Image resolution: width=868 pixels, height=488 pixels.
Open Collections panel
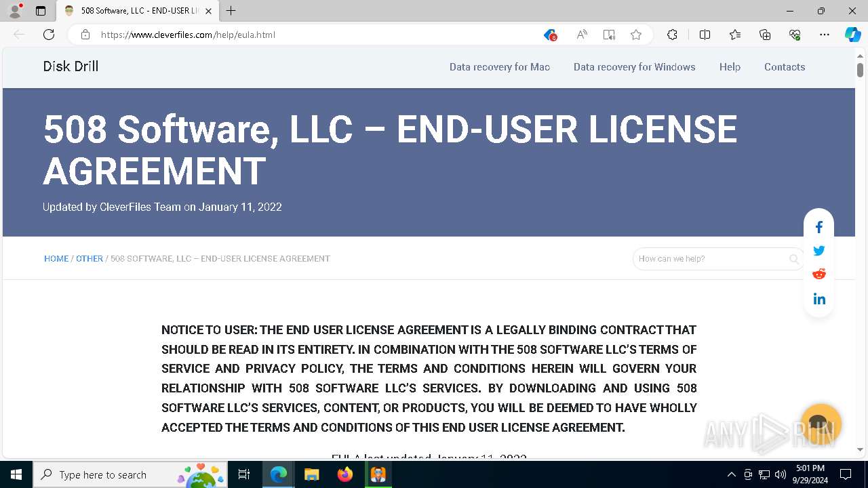(x=765, y=35)
